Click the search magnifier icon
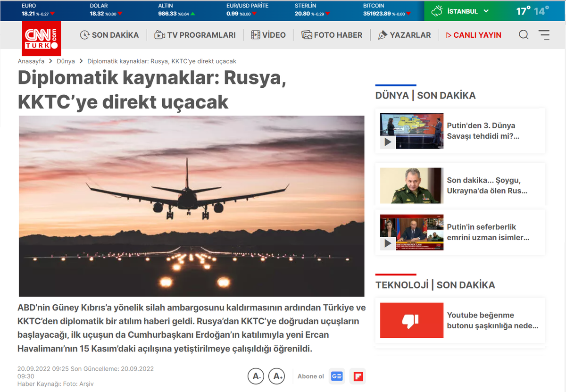 click(524, 35)
